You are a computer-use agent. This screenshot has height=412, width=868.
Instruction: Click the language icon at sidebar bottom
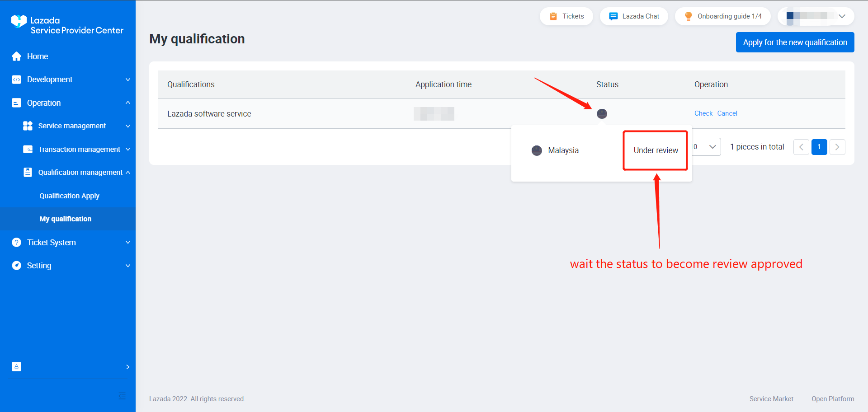(x=17, y=367)
